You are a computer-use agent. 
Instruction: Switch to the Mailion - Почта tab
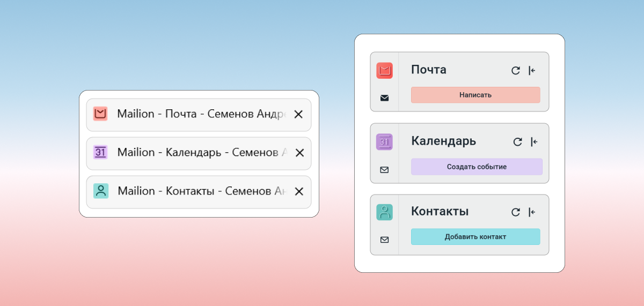[193, 114]
